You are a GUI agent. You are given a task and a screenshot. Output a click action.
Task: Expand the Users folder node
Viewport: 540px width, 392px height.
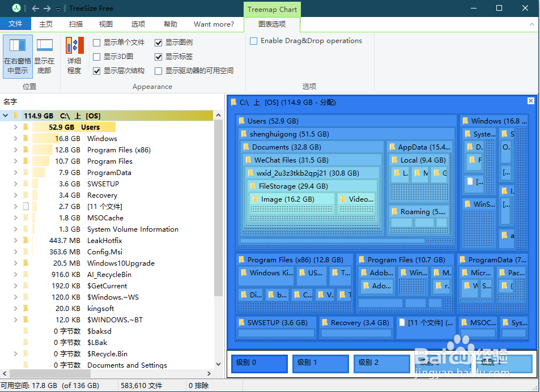pyautogui.click(x=15, y=127)
